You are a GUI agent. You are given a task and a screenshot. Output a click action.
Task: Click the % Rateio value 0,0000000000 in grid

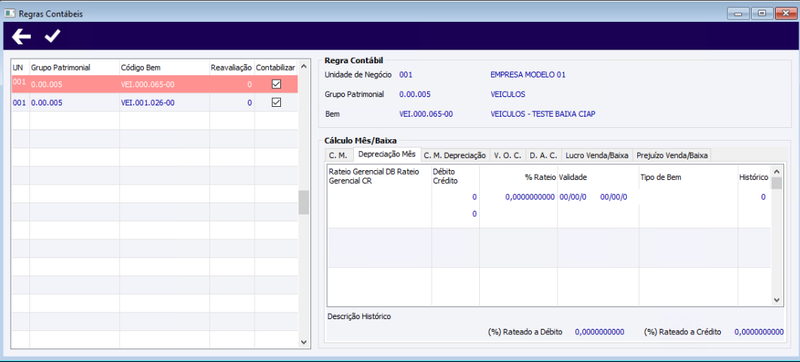530,197
